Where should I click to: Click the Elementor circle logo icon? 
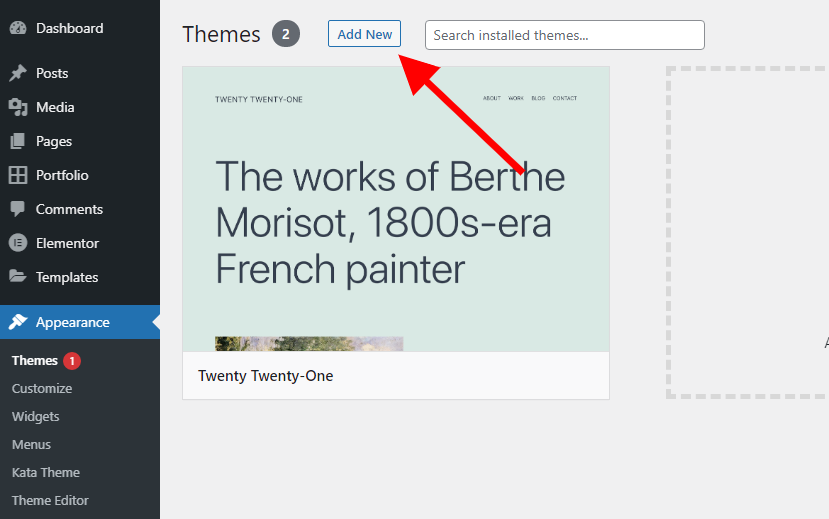(x=18, y=243)
